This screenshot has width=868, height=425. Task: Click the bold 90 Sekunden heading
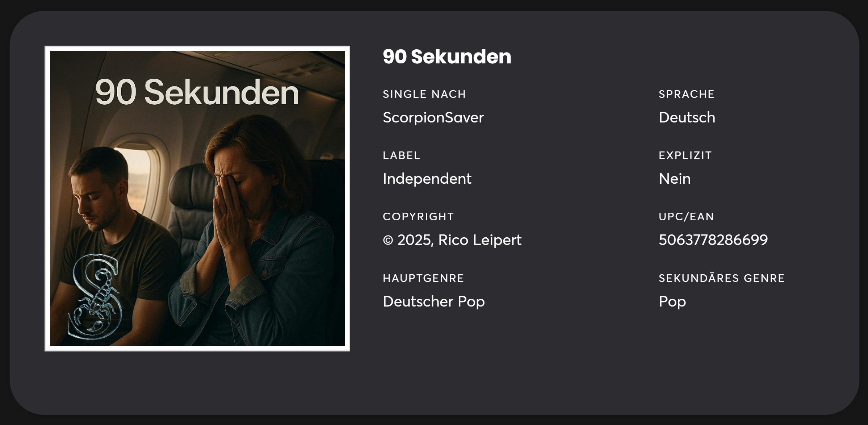tap(447, 57)
